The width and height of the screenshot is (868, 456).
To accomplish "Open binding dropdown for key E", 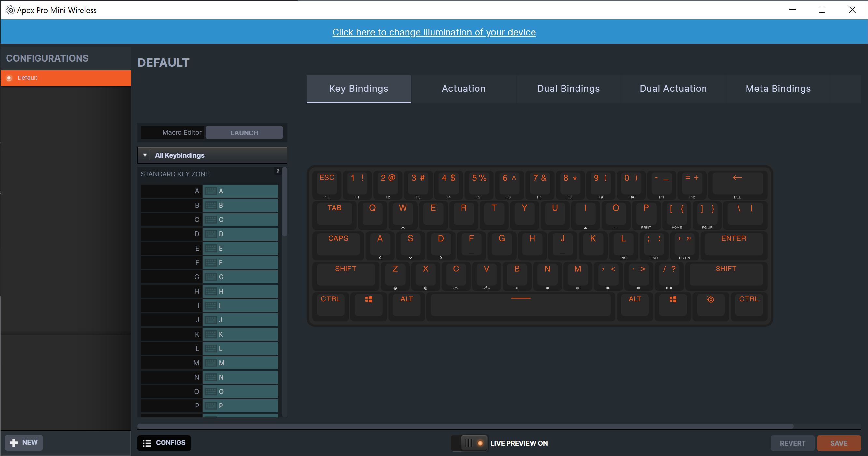I will [241, 248].
